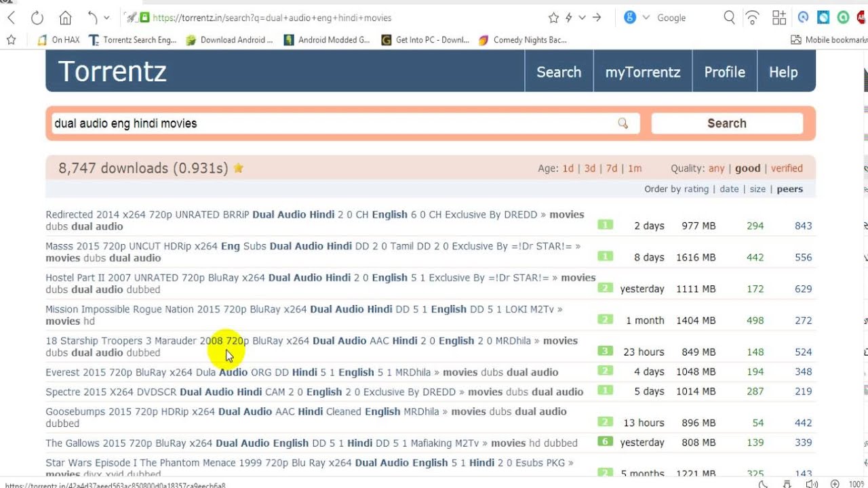Viewport: 868px width, 488px height.
Task: Click the bookmarks bar star icon
Action: 11,40
